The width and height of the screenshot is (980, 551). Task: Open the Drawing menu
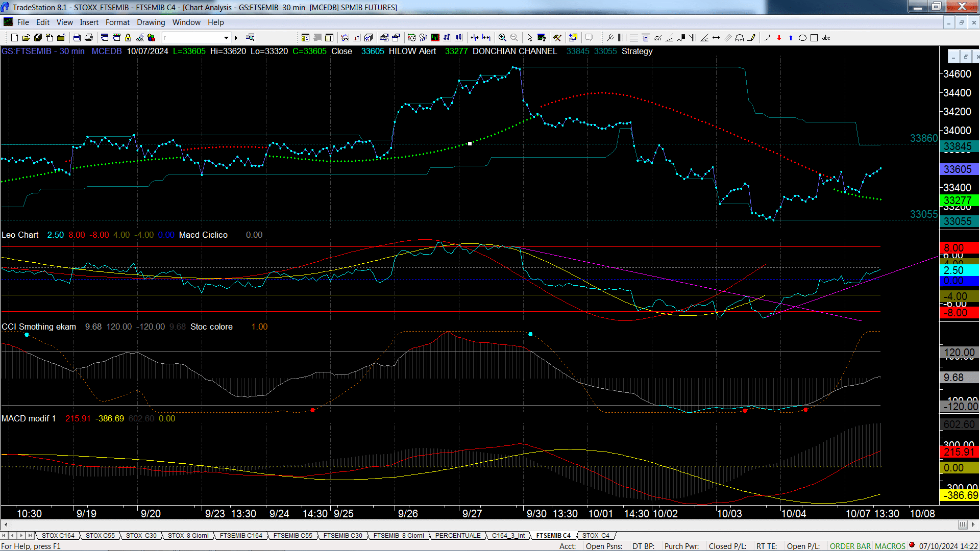(x=151, y=22)
